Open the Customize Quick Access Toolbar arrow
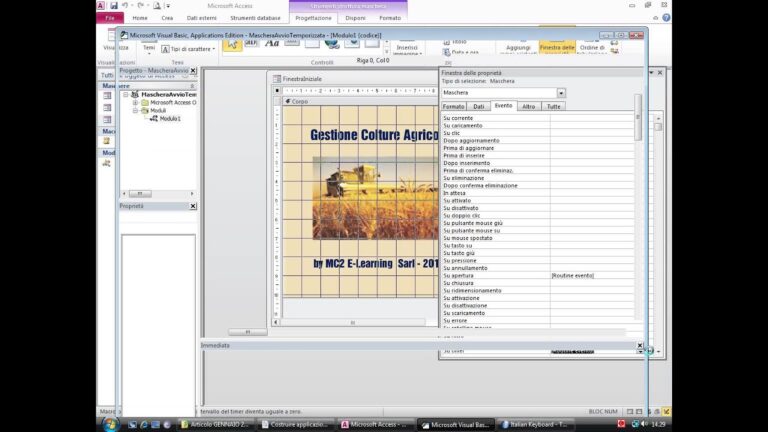The height and width of the screenshot is (432, 768). coord(168,6)
